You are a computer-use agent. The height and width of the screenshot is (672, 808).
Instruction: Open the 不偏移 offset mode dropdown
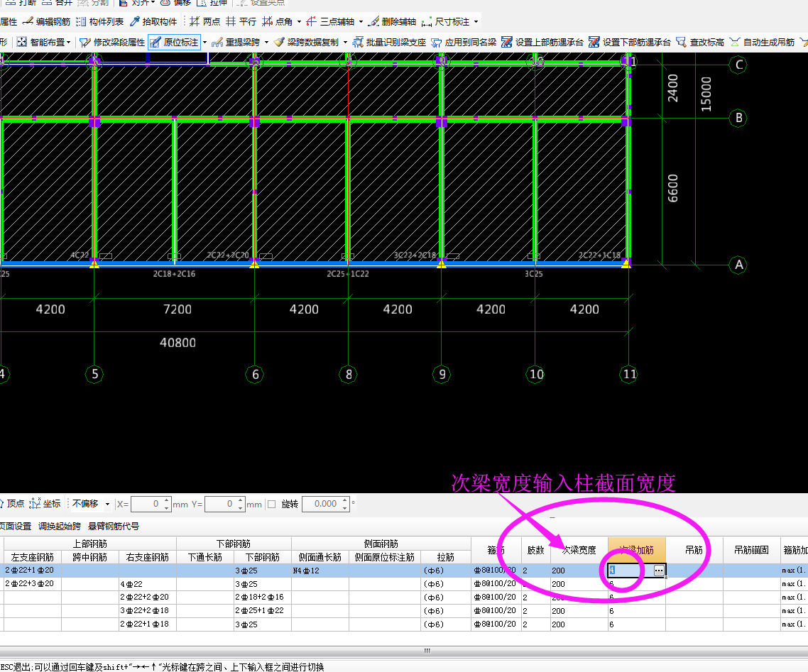tap(107, 504)
